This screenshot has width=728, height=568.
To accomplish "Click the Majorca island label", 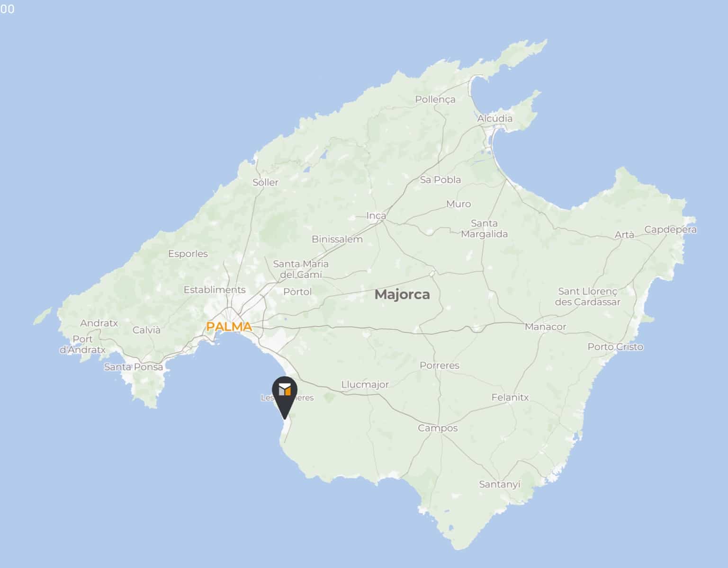I will click(x=402, y=294).
